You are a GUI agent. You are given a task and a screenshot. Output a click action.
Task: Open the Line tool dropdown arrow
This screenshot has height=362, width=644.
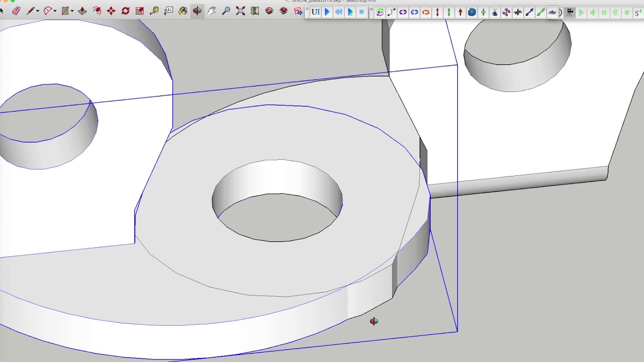click(38, 11)
